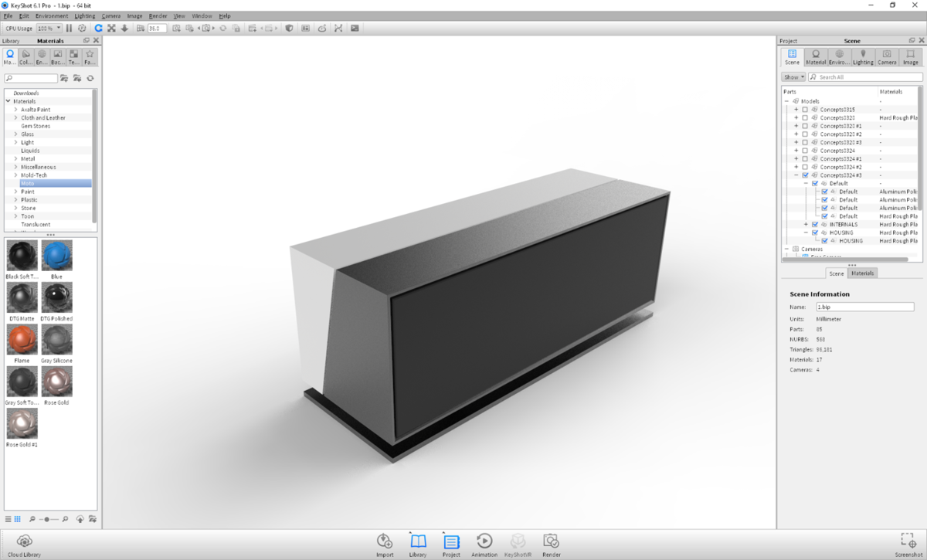
Task: Switch library to grid thumbnail view
Action: pos(17,519)
